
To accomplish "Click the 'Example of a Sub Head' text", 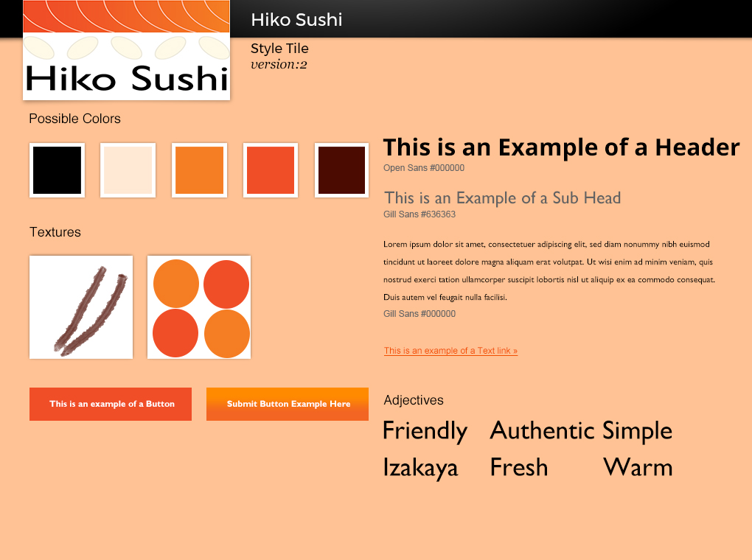I will (503, 197).
